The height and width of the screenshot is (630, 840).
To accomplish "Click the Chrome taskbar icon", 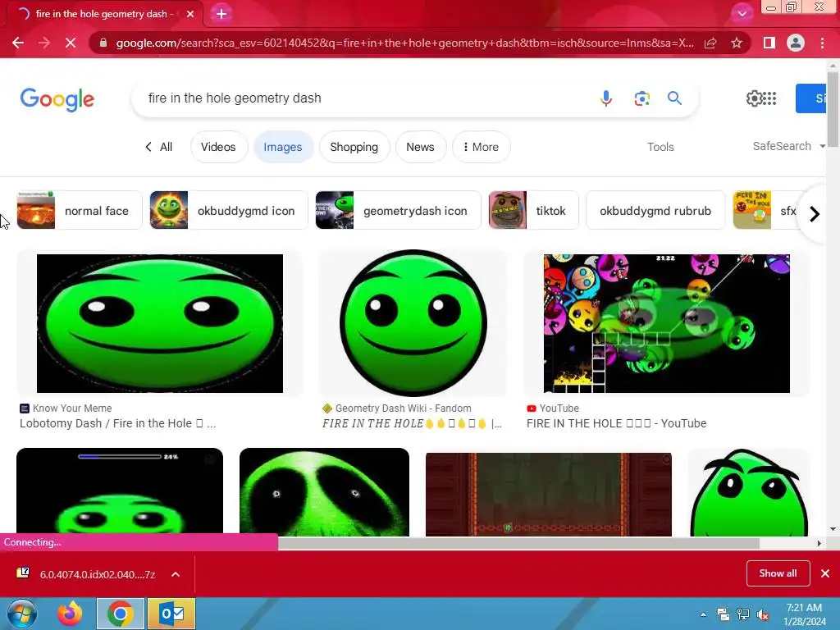I will coord(120,614).
